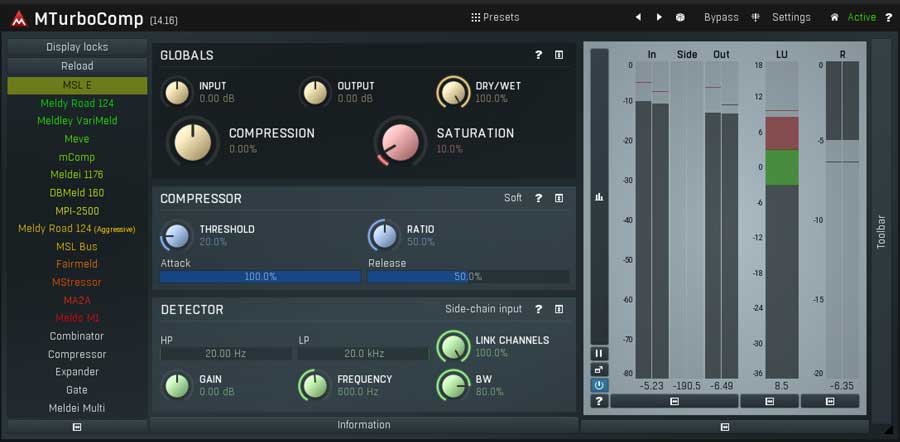Expand the Information bar
900x442 pixels.
[363, 425]
